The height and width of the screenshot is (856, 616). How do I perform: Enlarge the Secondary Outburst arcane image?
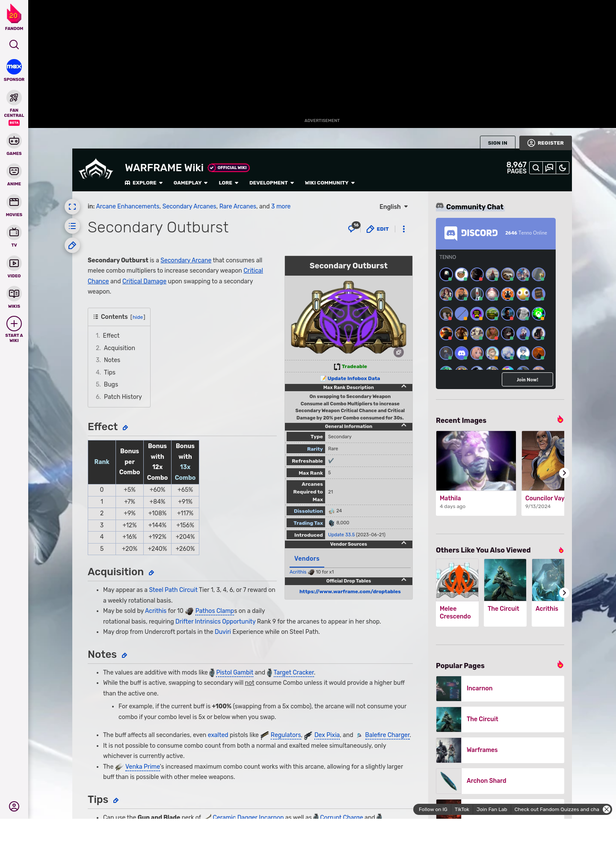pyautogui.click(x=399, y=353)
